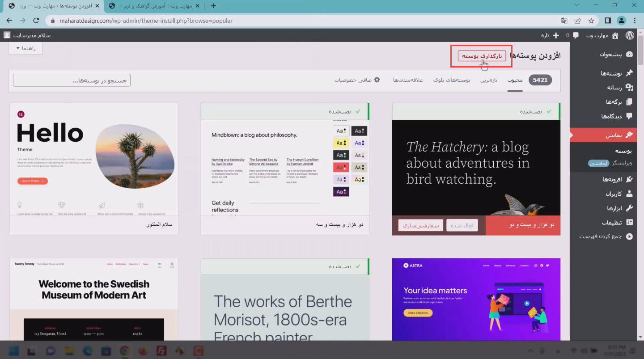Open the WordPress logo menu in admin bar
Viewport: 644px width, 359px height.
pos(630,35)
